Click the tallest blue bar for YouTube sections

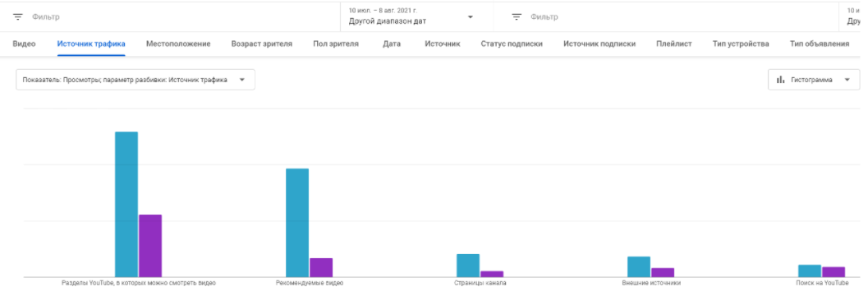click(x=126, y=204)
